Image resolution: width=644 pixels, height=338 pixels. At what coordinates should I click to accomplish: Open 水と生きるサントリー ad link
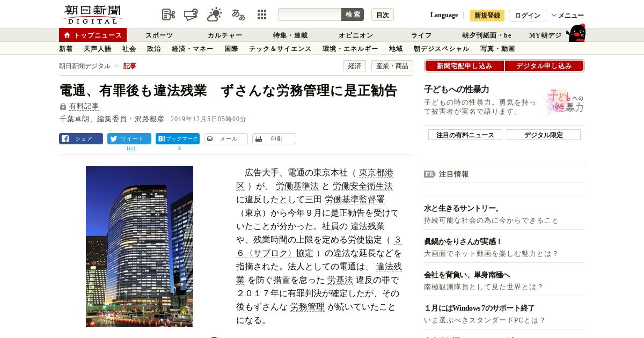pyautogui.click(x=462, y=208)
